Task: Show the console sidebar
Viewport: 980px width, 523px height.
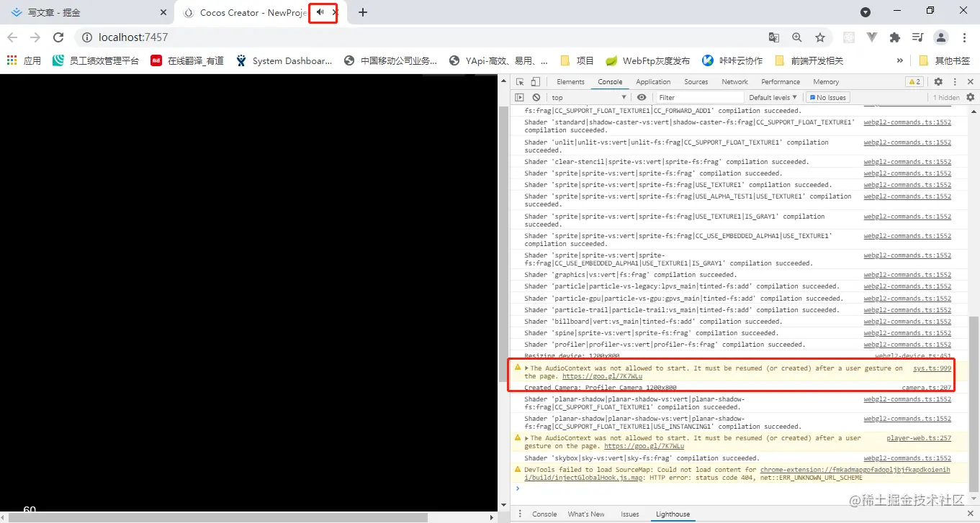Action: point(520,97)
